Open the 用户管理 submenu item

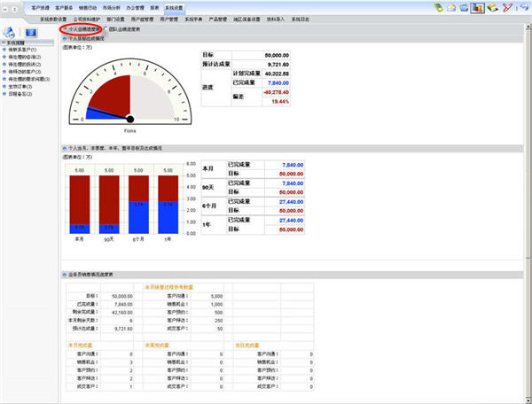169,19
